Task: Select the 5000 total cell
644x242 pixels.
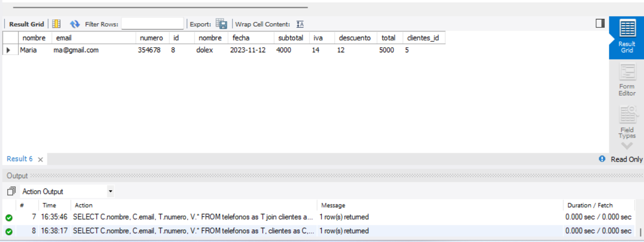Action: [x=390, y=50]
